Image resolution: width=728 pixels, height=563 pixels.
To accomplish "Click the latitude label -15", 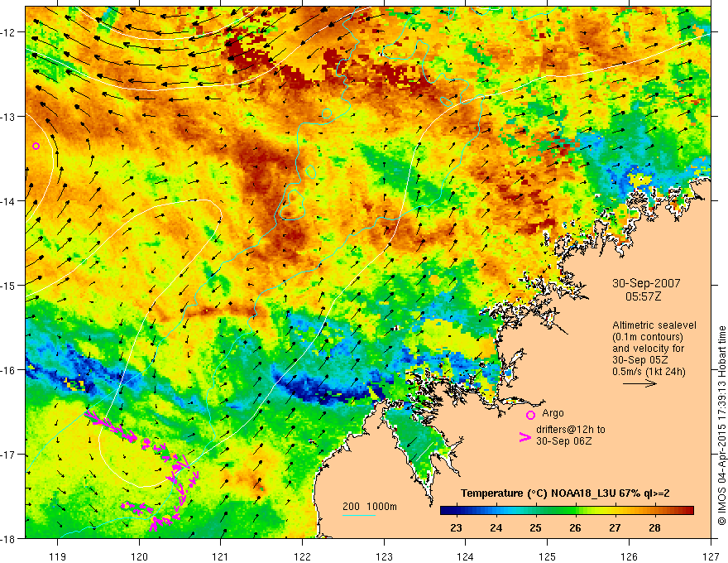I will pyautogui.click(x=8, y=285).
